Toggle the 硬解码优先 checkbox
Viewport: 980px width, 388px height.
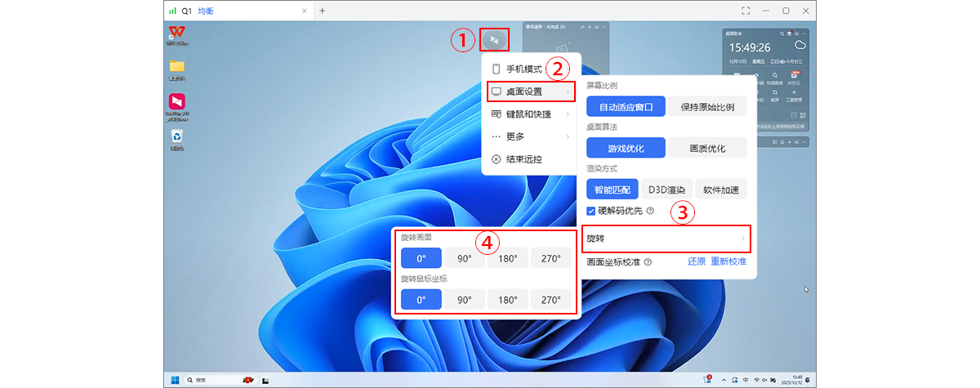[x=592, y=211]
